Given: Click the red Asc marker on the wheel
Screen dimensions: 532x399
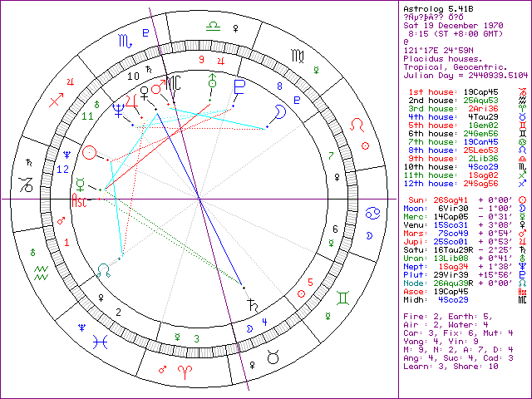Looking at the screenshot, I should 81,200.
